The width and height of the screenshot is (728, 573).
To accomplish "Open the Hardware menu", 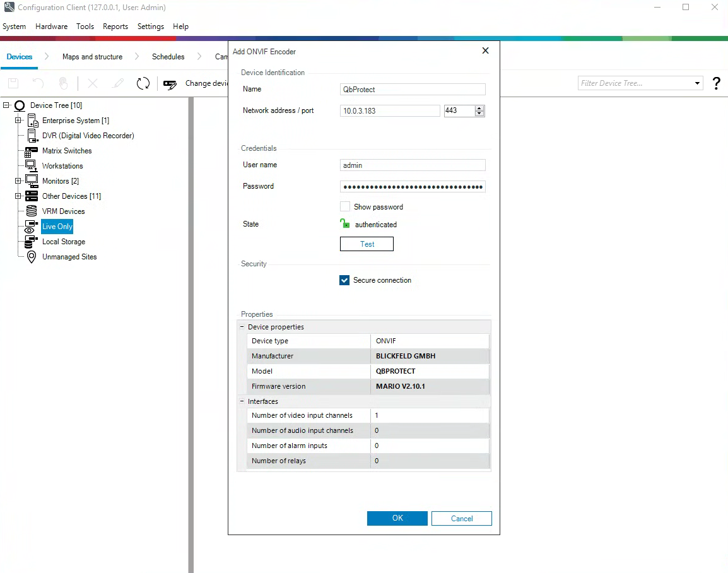I will 51,27.
